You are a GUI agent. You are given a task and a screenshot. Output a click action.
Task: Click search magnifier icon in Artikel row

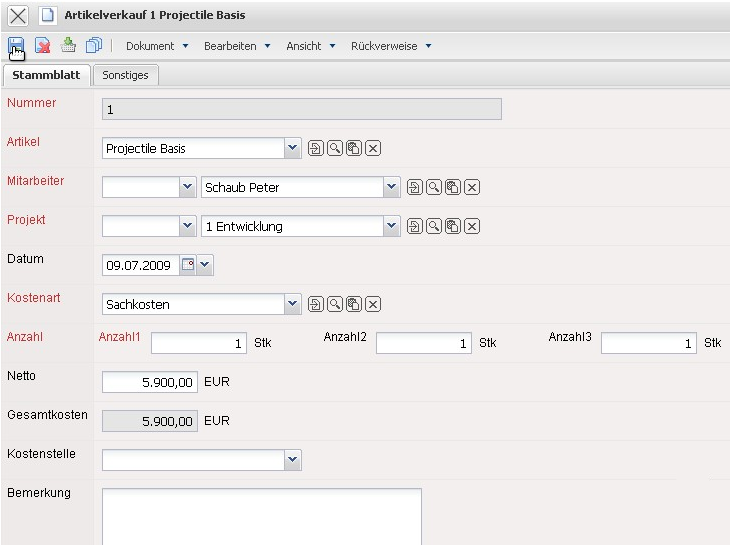[335, 148]
